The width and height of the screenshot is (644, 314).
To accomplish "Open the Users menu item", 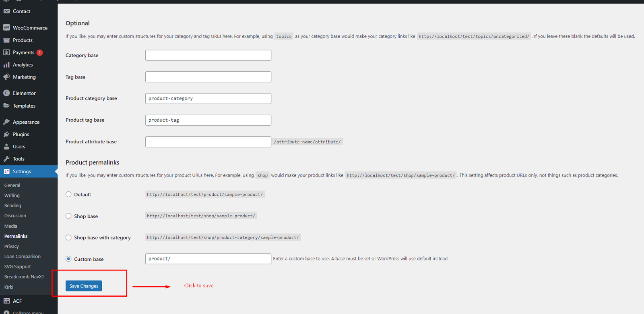I will tap(19, 147).
